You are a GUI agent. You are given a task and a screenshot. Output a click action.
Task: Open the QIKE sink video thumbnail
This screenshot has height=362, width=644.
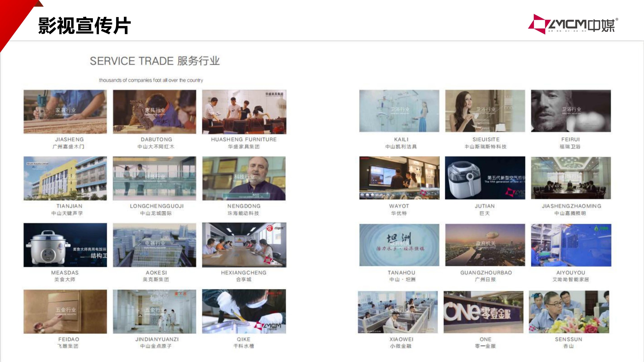tap(244, 311)
